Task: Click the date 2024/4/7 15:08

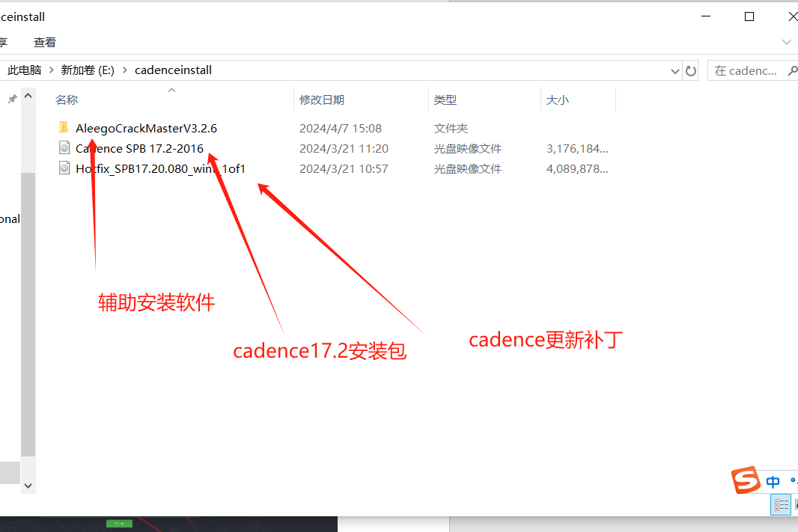Action: [341, 128]
